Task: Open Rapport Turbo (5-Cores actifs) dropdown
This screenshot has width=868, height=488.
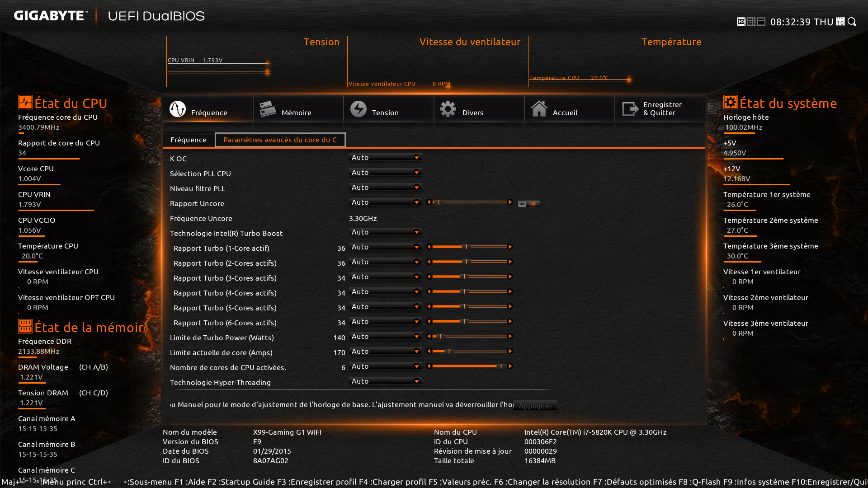Action: (x=386, y=306)
